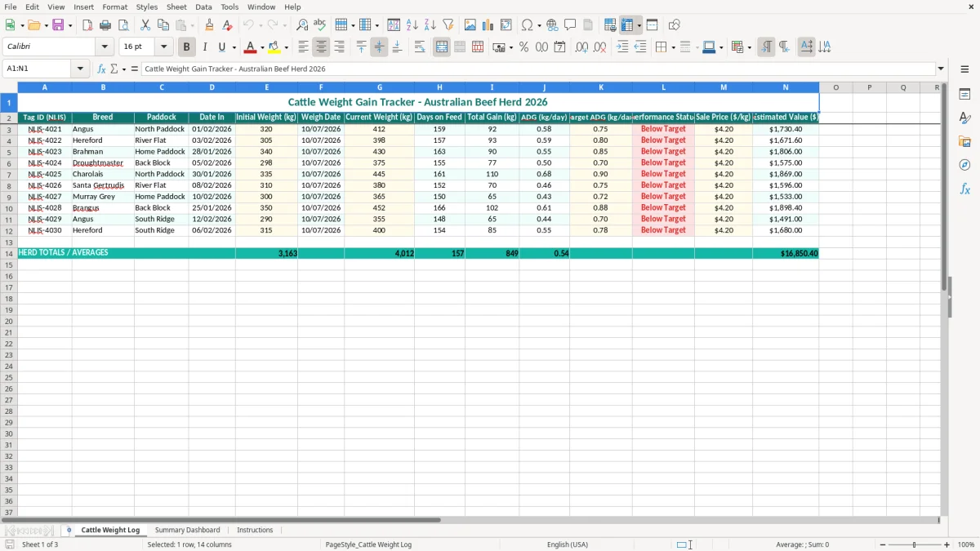The image size is (980, 551).
Task: Click the Clear Direct Formatting icon
Action: pos(228,25)
